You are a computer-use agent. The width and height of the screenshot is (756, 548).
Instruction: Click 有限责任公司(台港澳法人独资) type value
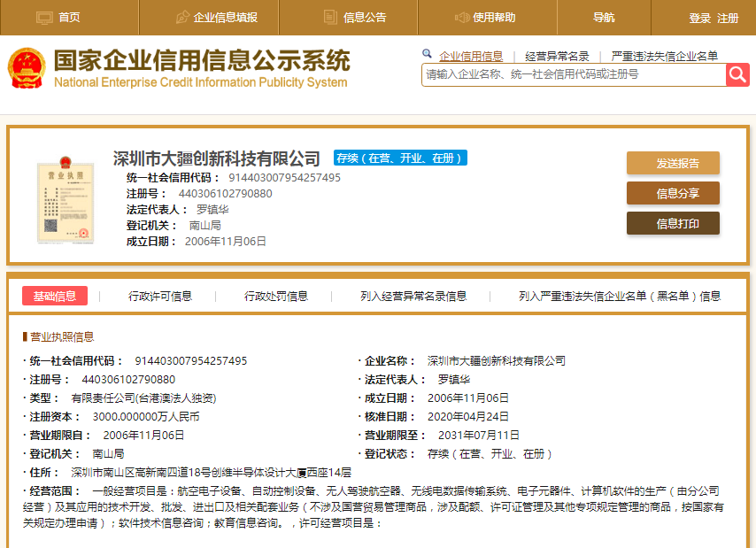143,398
